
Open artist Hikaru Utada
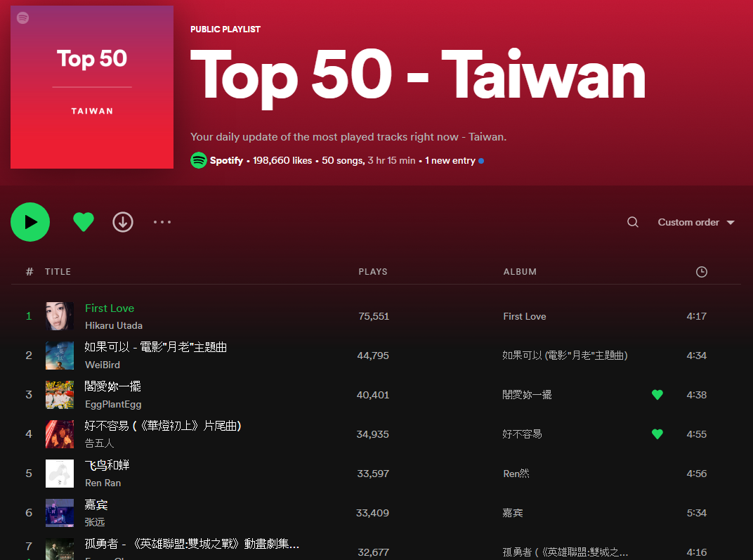[114, 325]
